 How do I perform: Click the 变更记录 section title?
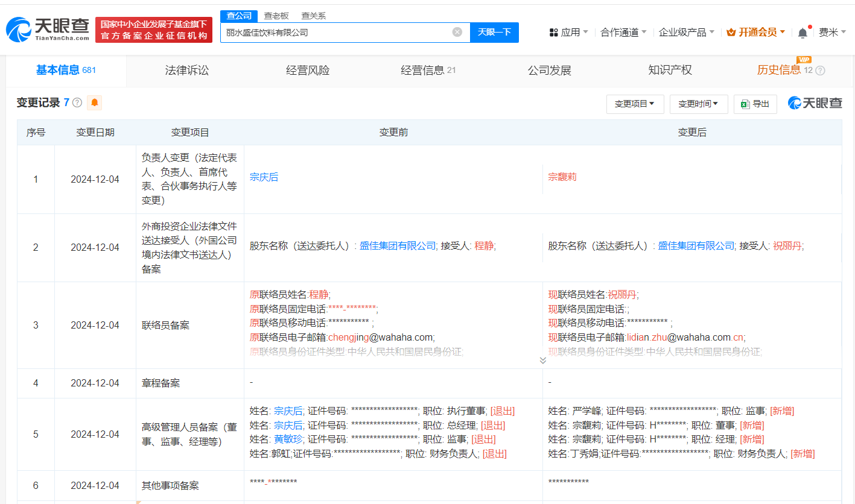click(x=39, y=103)
